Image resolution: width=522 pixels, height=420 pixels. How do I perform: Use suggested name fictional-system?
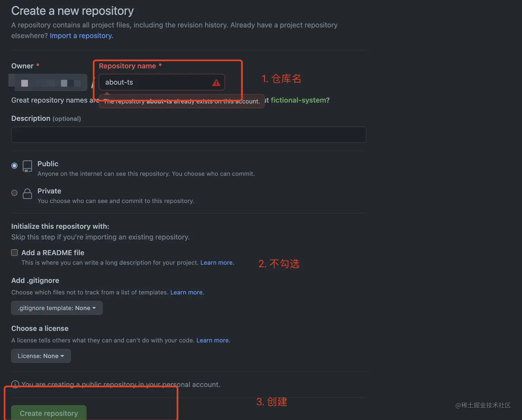298,100
